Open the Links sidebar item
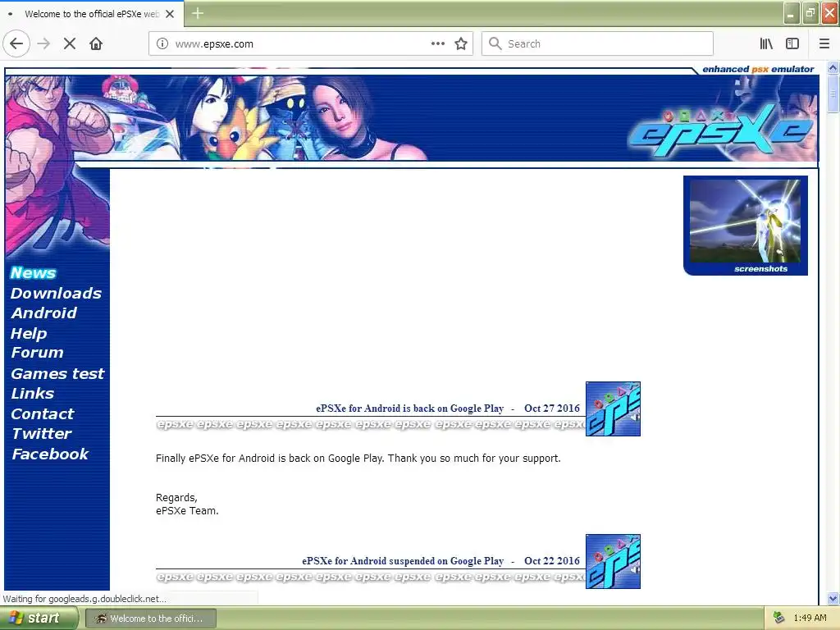The image size is (840, 630). coord(32,393)
